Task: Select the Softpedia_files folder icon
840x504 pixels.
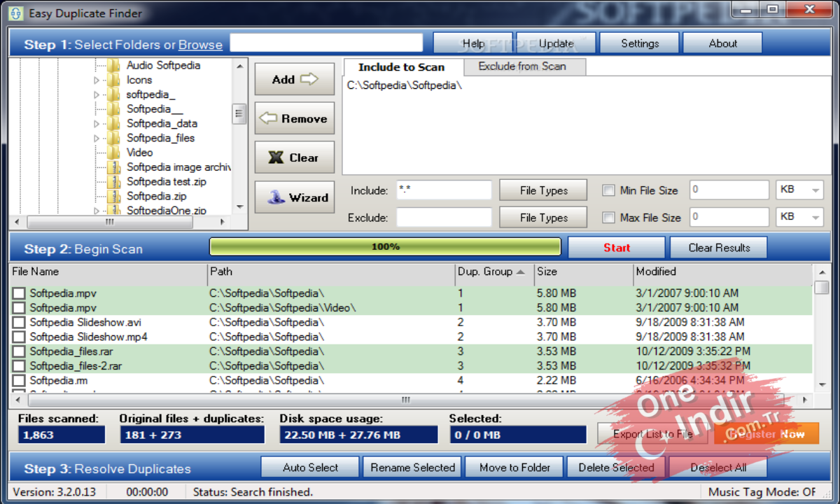Action: [113, 138]
